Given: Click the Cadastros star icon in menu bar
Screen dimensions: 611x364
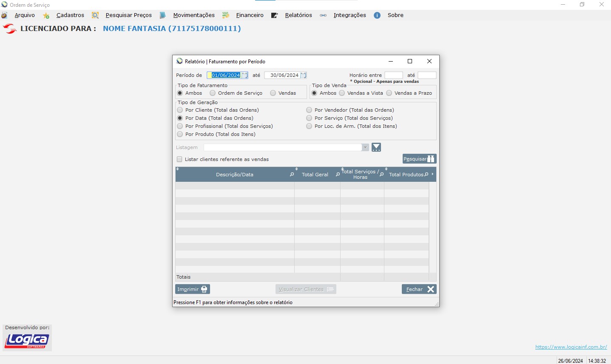Looking at the screenshot, I should (46, 15).
